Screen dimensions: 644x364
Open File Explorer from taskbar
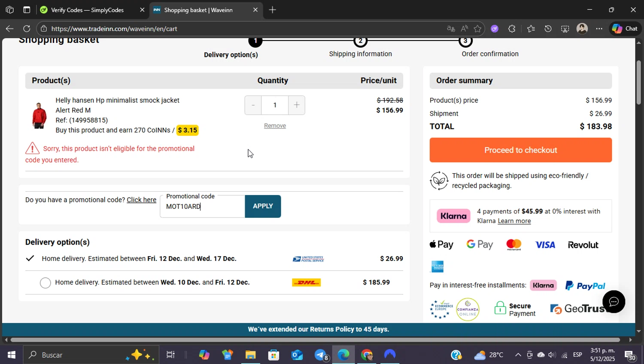(250, 355)
